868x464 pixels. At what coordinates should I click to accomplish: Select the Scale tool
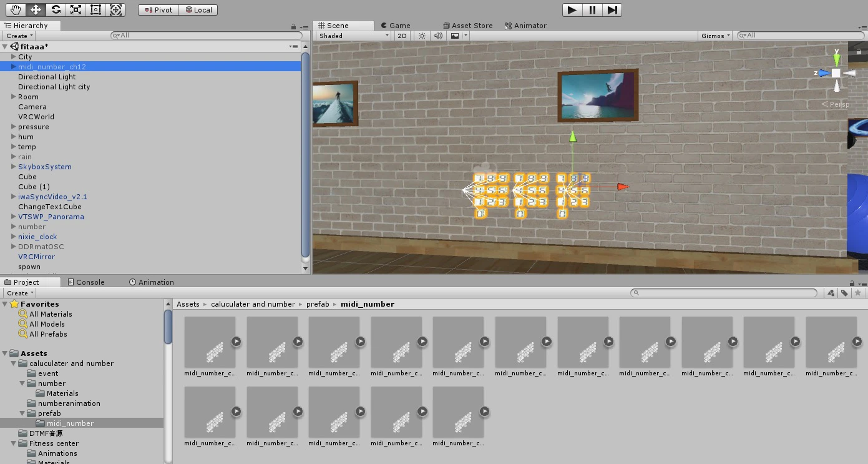(76, 9)
